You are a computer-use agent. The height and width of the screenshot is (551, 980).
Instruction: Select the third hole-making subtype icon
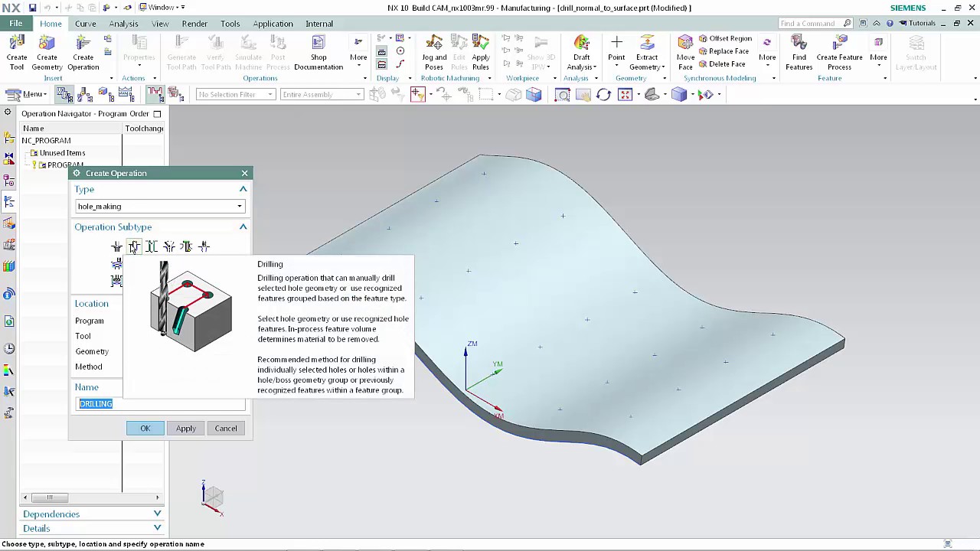click(x=152, y=246)
